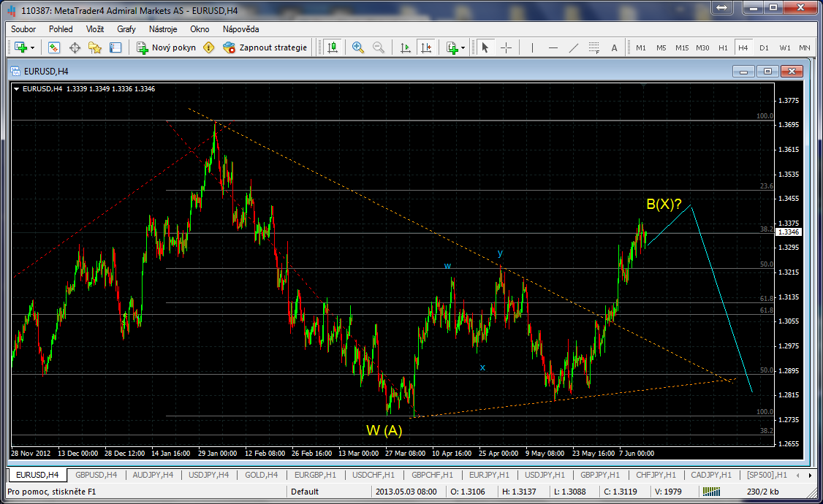Switch to CHFJPY,H1 chart tab
This screenshot has height=504, width=823.
[656, 475]
